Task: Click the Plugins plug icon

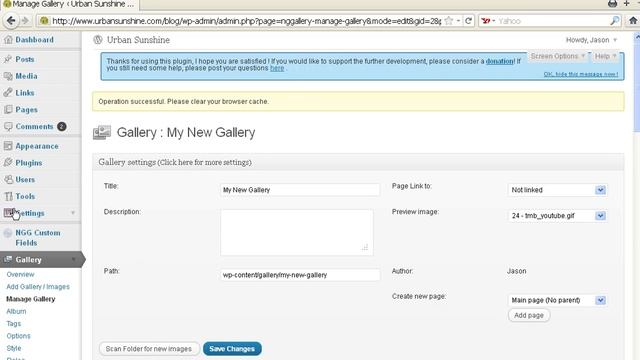Action: [x=8, y=162]
